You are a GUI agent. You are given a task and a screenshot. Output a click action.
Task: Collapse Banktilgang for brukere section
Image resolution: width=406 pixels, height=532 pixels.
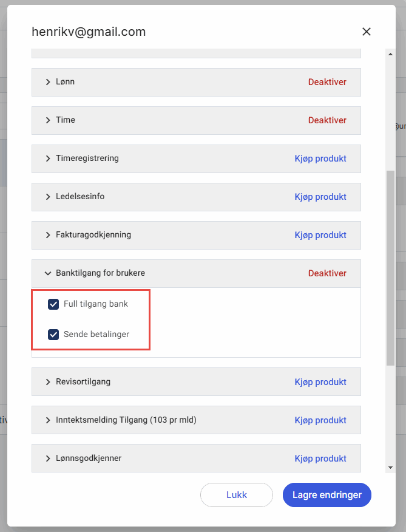tap(48, 273)
